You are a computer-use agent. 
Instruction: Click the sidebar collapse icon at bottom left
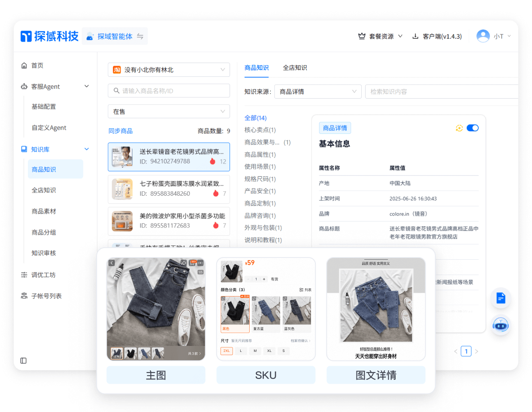[x=23, y=361]
